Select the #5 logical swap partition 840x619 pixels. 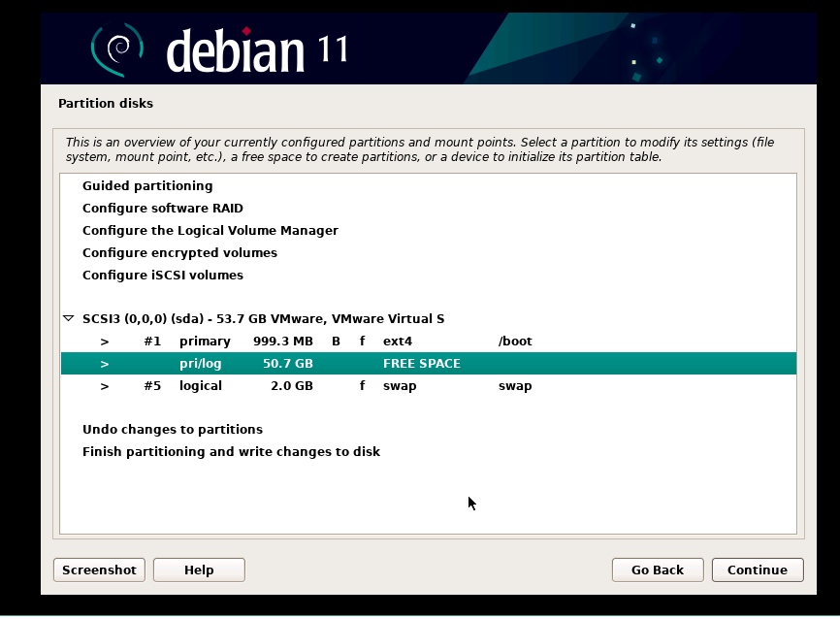tap(428, 386)
